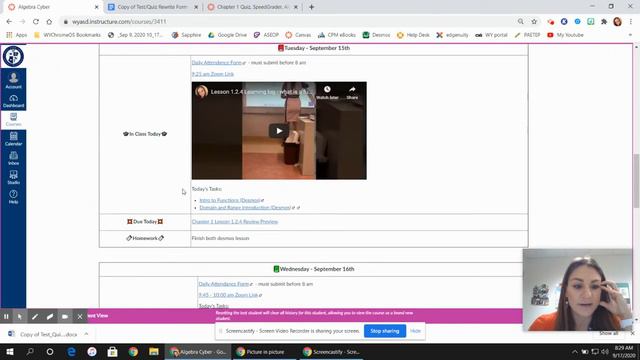Click the school logo in the sidebar
This screenshot has height=360, width=640.
pos(13,56)
